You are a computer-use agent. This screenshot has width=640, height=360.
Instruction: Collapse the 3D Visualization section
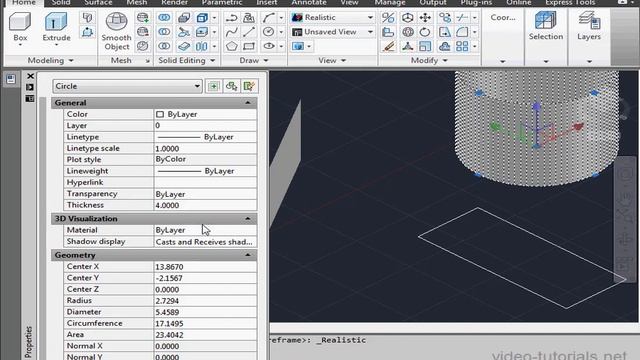248,219
